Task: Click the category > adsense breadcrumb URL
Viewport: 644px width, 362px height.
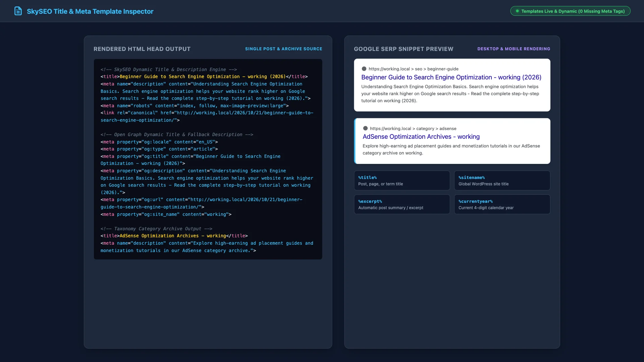Action: (413, 129)
